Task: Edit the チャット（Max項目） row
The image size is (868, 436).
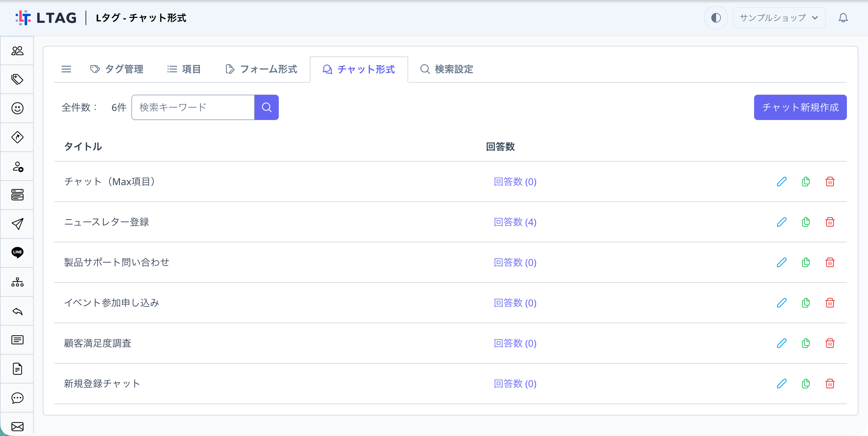Action: point(782,182)
